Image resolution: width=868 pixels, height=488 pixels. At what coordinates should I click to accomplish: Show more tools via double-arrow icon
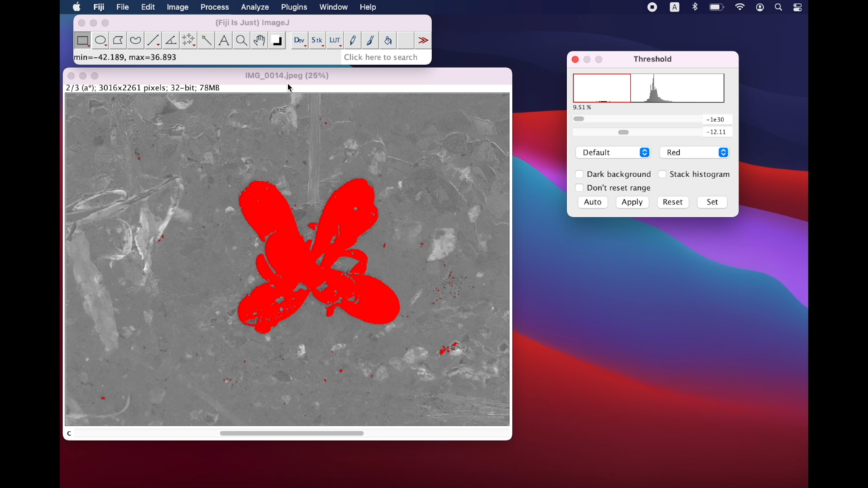(x=423, y=40)
